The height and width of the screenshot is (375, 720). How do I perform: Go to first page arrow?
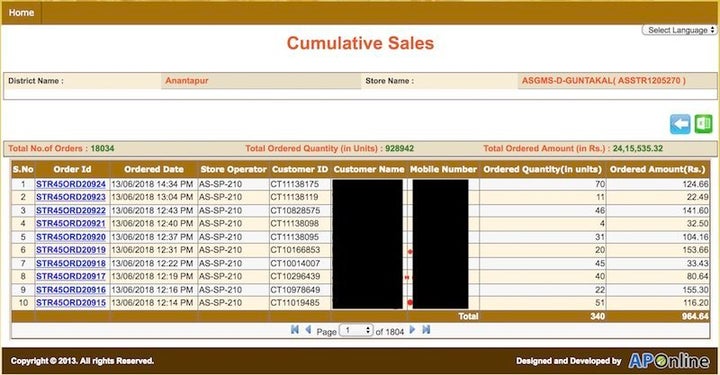tap(295, 330)
